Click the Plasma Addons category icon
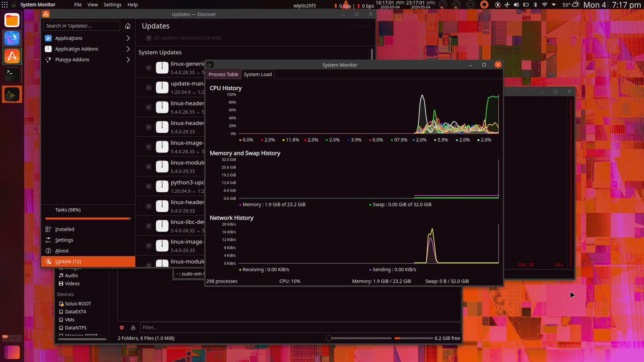Viewport: 644px width, 362px height. [x=48, y=59]
